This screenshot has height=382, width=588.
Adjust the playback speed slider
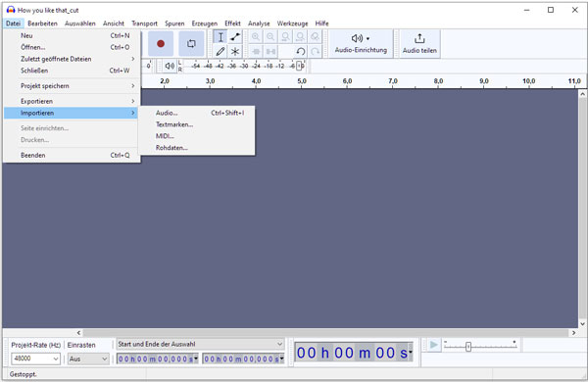pyautogui.click(x=468, y=347)
